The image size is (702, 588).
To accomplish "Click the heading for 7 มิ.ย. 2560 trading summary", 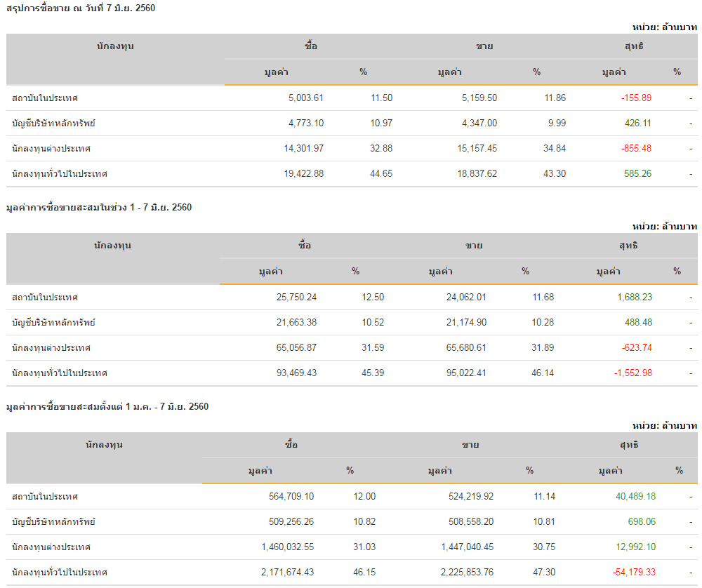I will (x=81, y=8).
